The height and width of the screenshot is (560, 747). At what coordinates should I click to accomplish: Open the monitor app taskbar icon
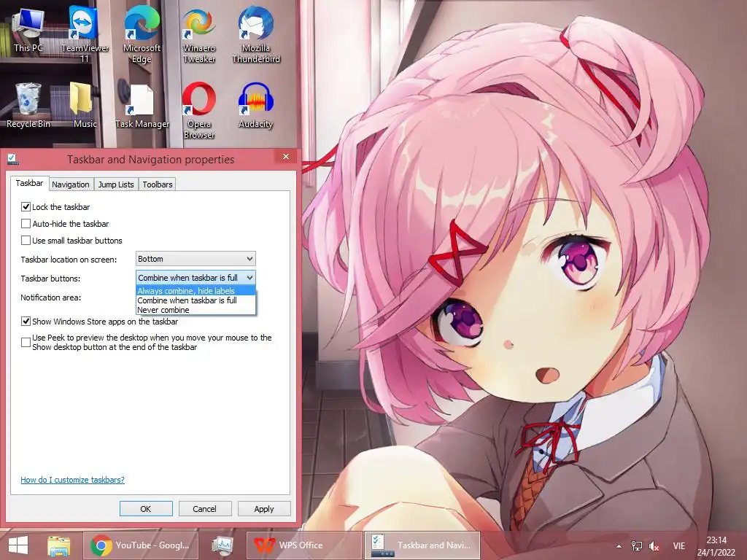pos(222,545)
